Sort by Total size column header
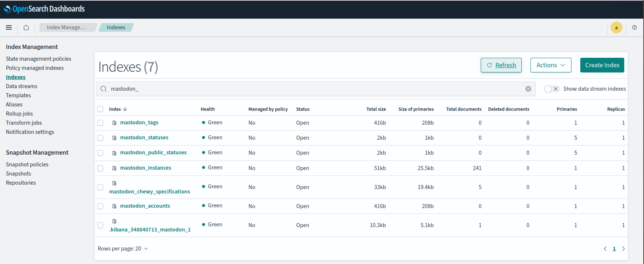Viewport: 644px width, 264px height. coord(376,109)
